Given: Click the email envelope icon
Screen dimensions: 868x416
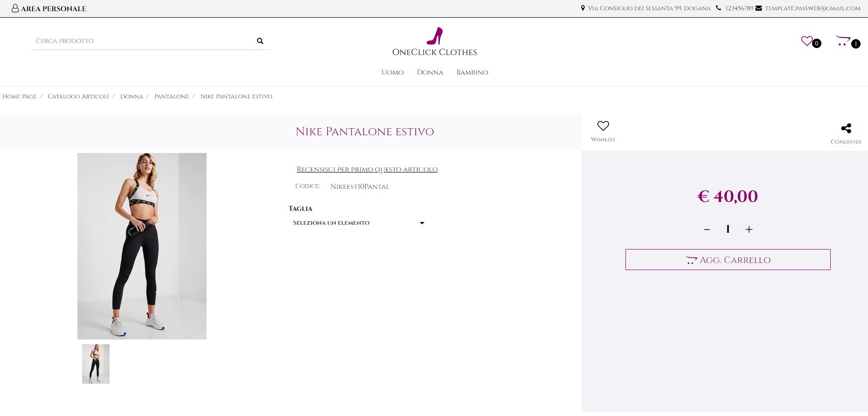Looking at the screenshot, I should click(759, 8).
